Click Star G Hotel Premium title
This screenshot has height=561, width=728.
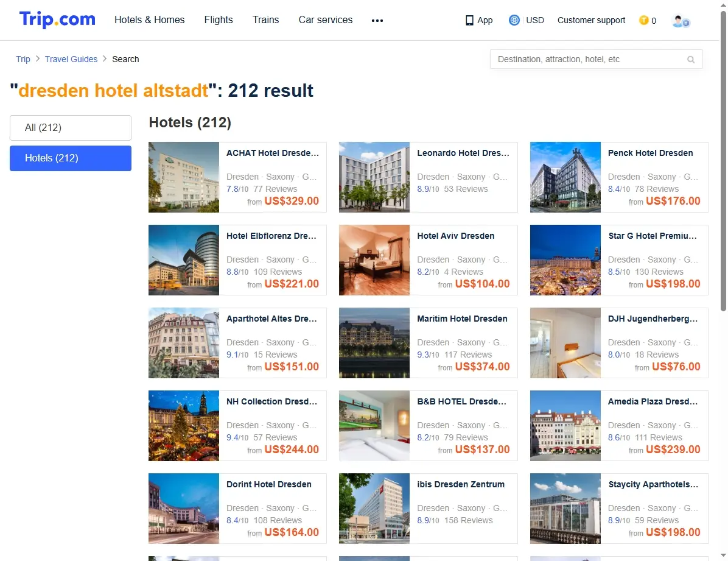pos(653,236)
